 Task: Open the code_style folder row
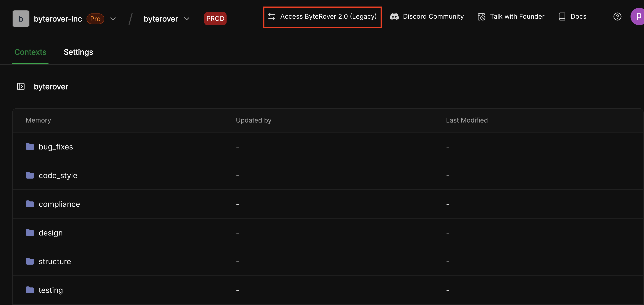(x=58, y=175)
